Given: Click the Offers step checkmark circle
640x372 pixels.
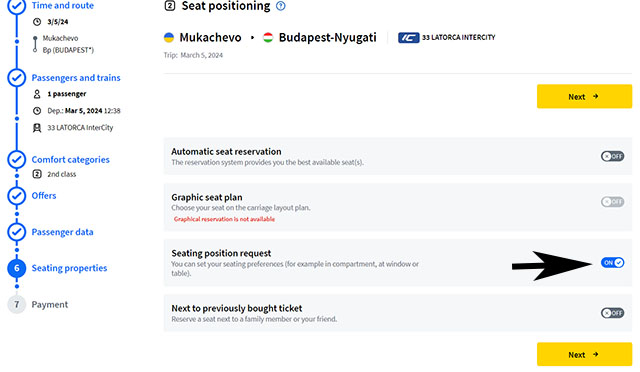Looking at the screenshot, I should [17, 196].
